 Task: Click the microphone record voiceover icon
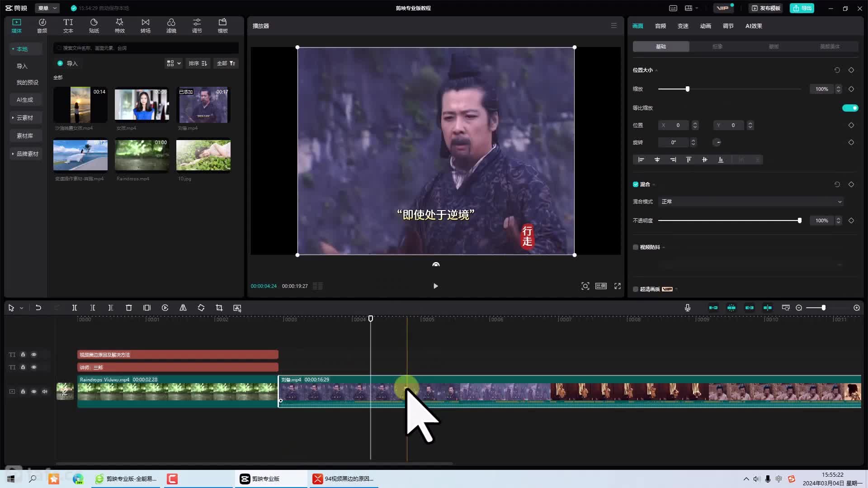(x=687, y=308)
